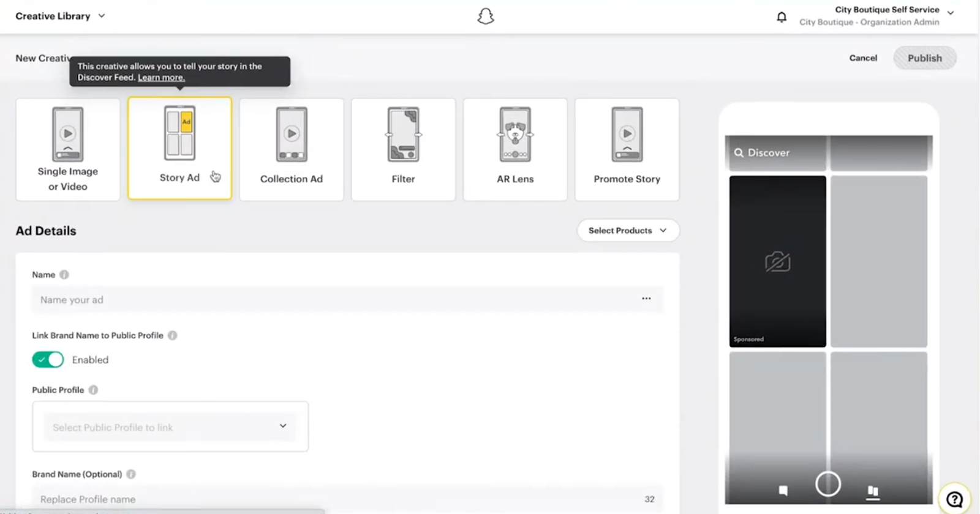
Task: Click the chat icon in preview bottom bar
Action: tap(783, 490)
